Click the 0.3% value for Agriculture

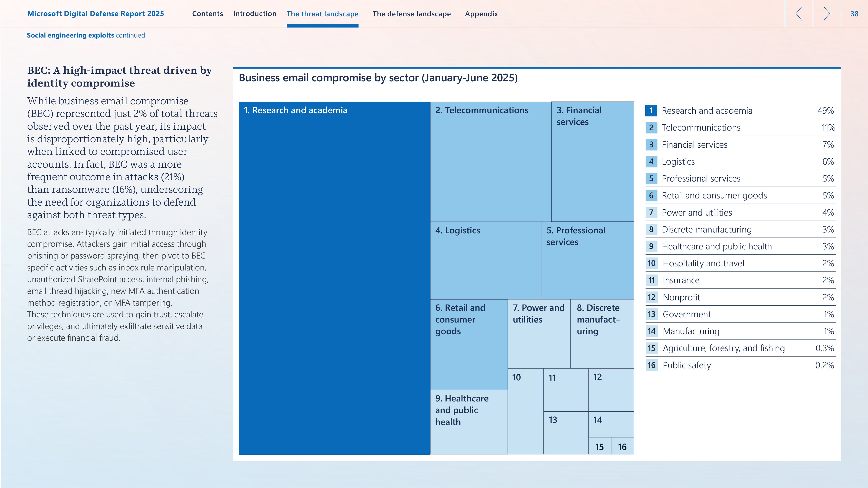tap(825, 348)
